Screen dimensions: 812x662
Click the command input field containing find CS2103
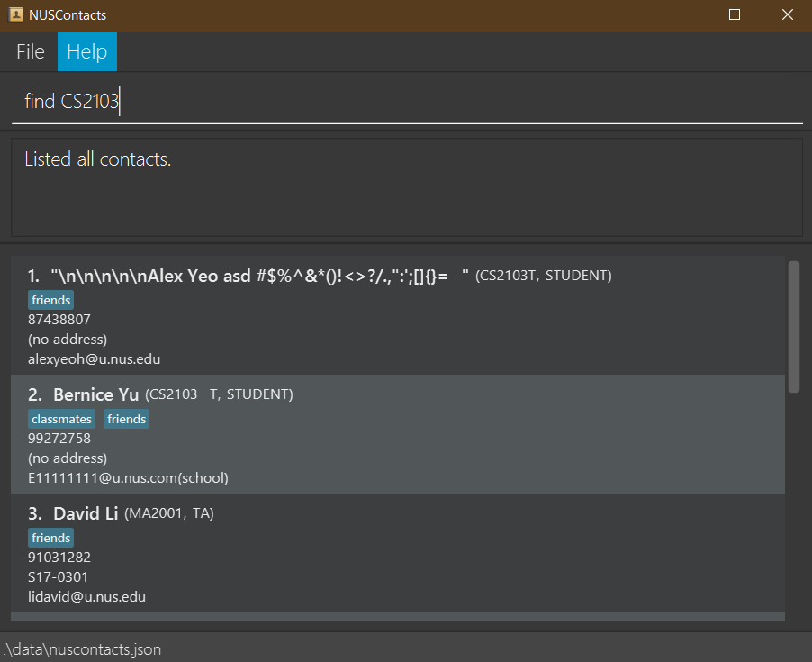click(x=407, y=101)
